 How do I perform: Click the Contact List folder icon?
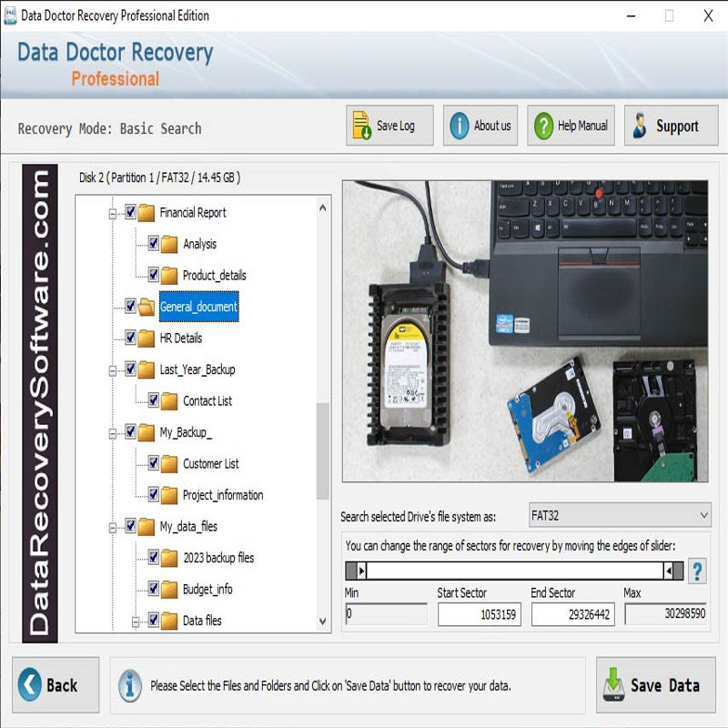click(169, 401)
